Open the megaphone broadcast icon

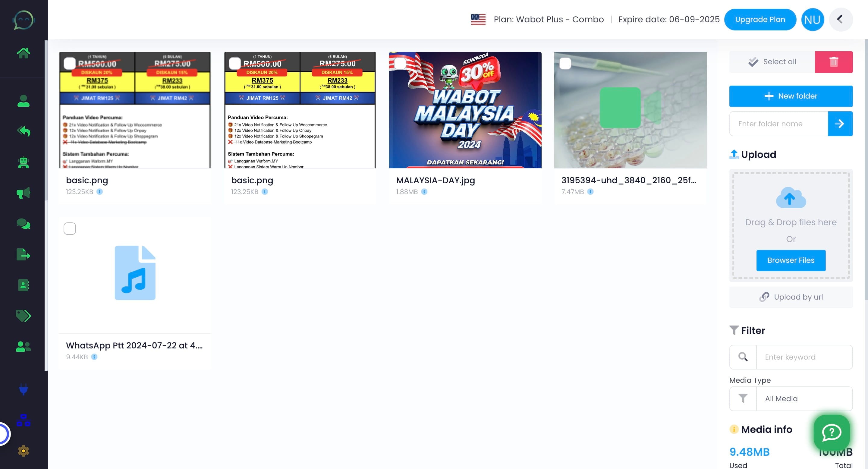[x=23, y=193]
